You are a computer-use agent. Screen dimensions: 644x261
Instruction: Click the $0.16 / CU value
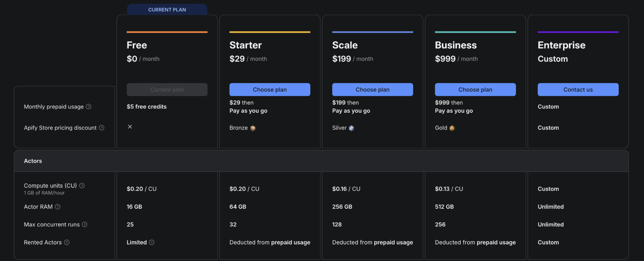(346, 189)
